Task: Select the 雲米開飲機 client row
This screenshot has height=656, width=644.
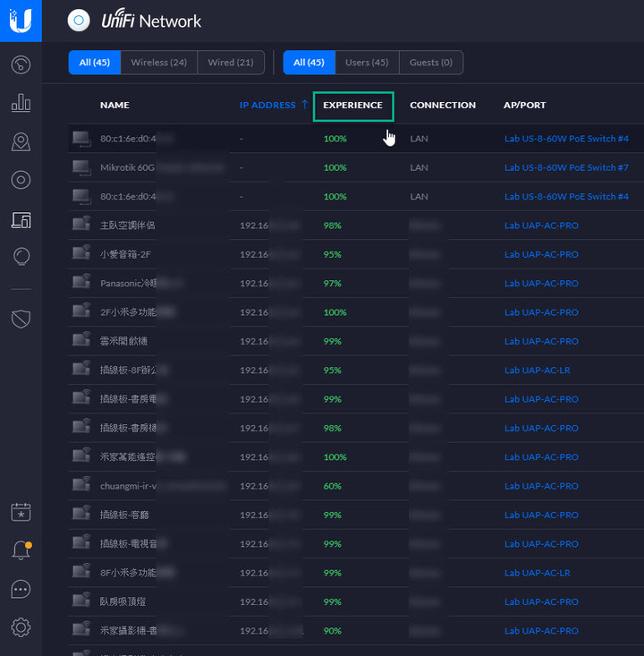Action: [x=356, y=341]
